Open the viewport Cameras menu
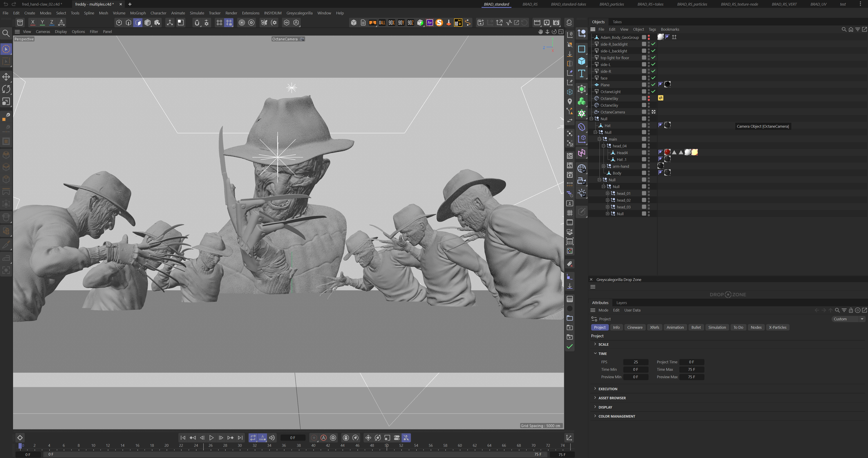 (x=43, y=32)
